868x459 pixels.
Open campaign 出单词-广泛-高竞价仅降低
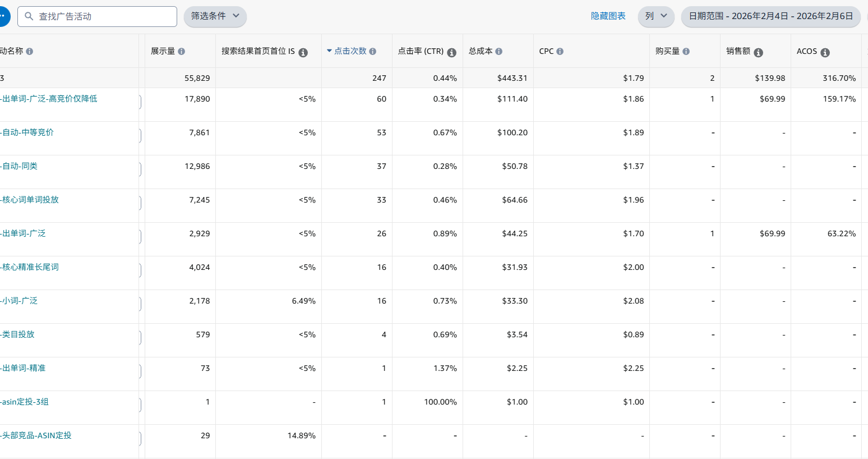click(x=49, y=99)
